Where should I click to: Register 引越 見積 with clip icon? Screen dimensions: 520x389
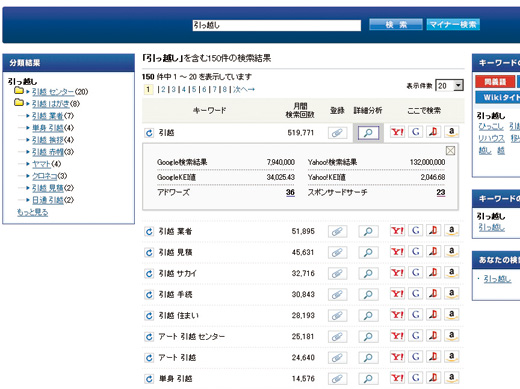[337, 253]
